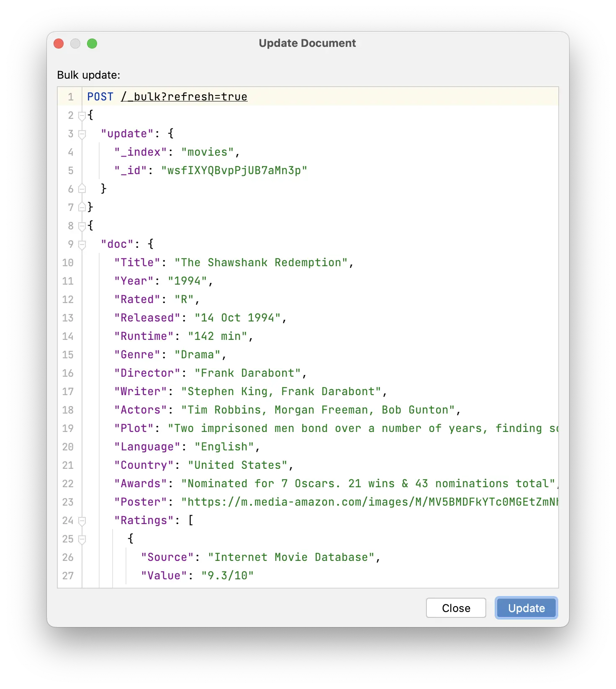Screen dimensions: 616x689
Task: Click the "Poster" key
Action: (141, 502)
